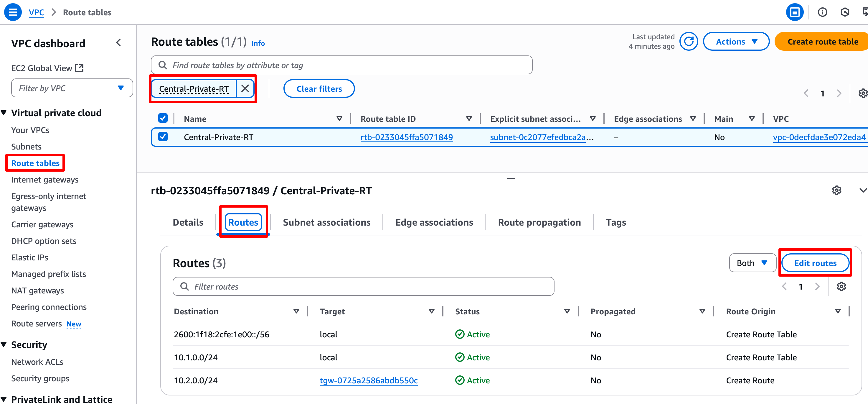The image size is (868, 404).
Task: Open the Filter by VPC dropdown
Action: (x=72, y=88)
